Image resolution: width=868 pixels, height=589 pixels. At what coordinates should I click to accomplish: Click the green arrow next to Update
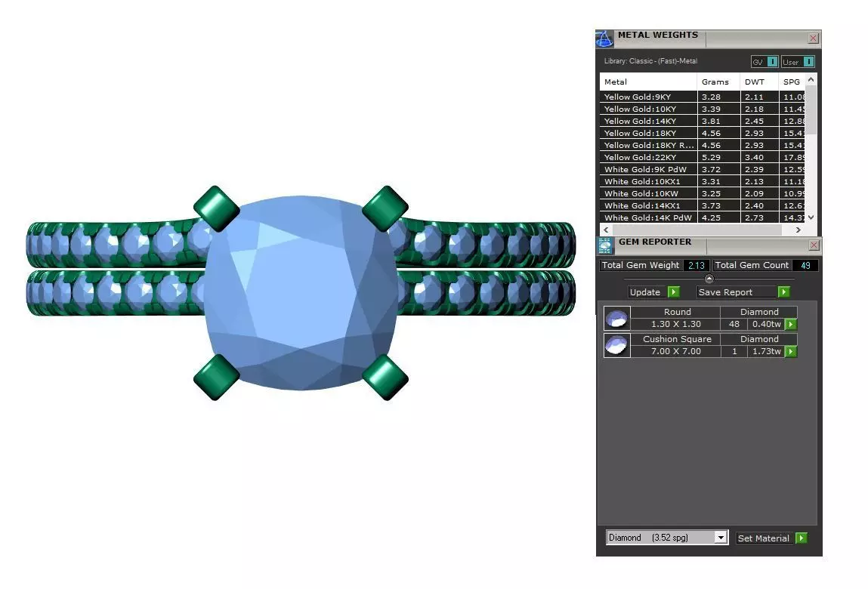coord(674,291)
